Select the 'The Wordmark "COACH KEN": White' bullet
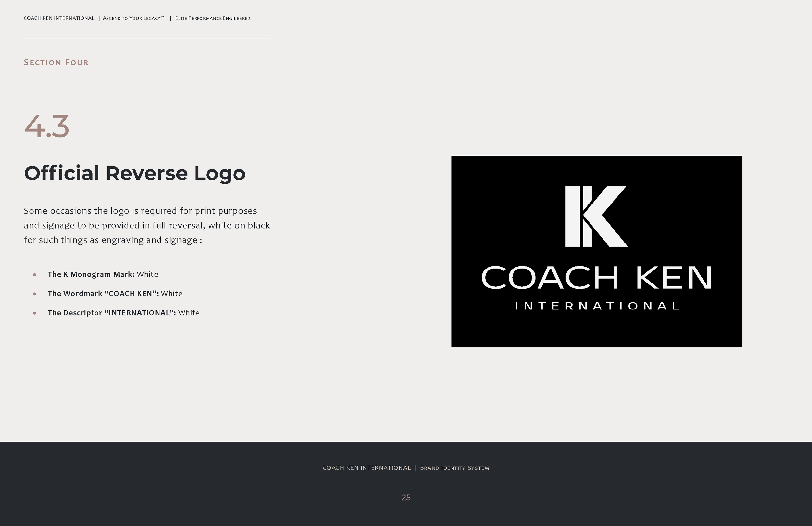Screen dimensions: 812x526 click(x=115, y=294)
